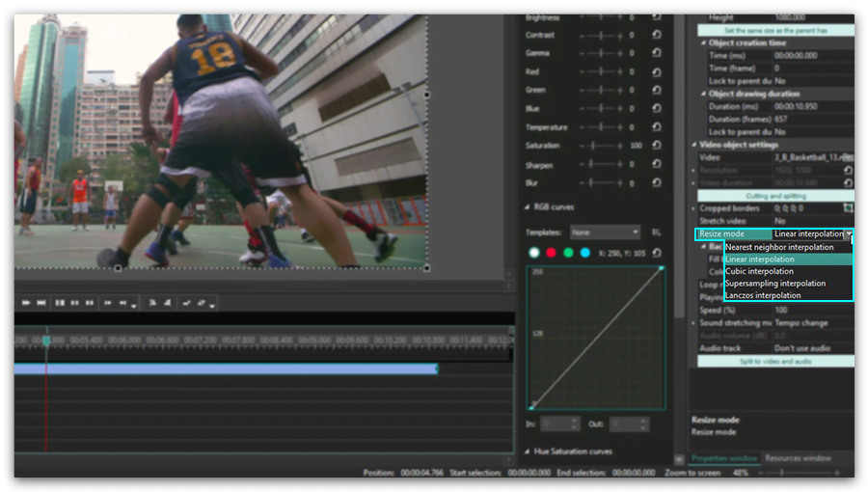Choose Linear interpolation in the list
Screen dimensions: 868x492
pyautogui.click(x=788, y=259)
